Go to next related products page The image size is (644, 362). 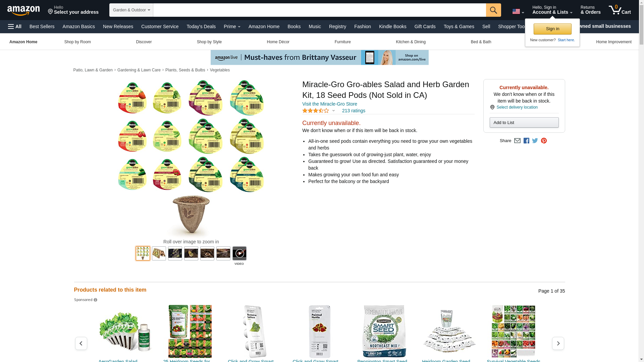pos(558,343)
